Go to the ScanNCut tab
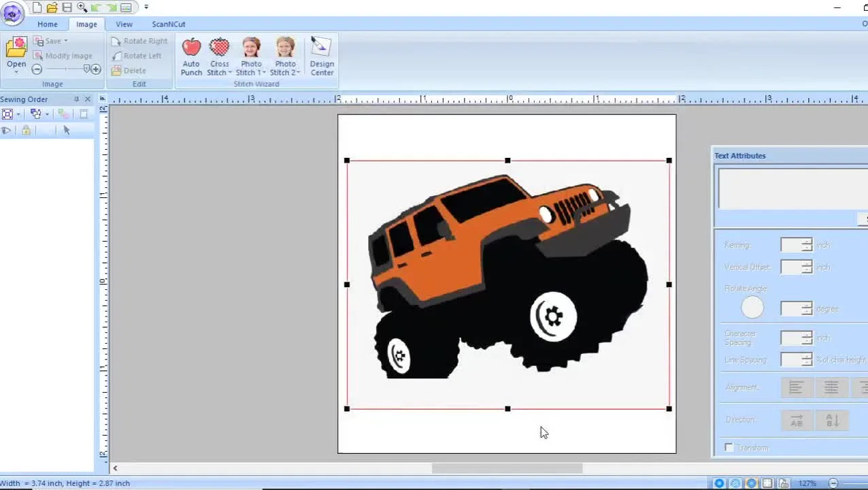 pyautogui.click(x=169, y=24)
